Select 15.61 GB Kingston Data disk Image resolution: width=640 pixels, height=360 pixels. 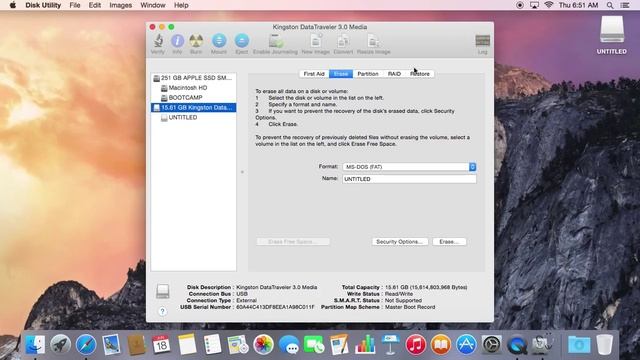click(193, 107)
